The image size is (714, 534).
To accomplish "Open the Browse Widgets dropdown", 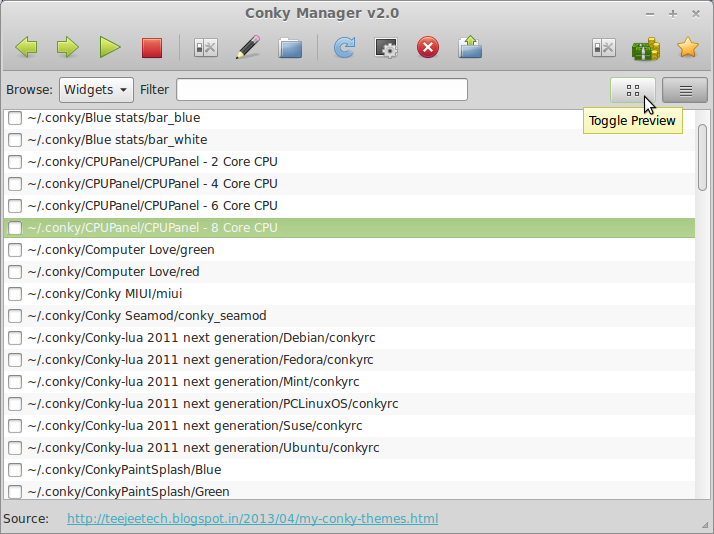I will click(x=96, y=90).
